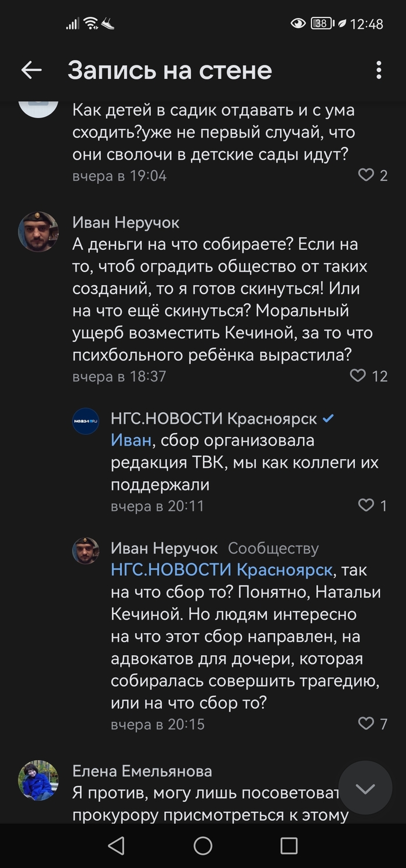Image resolution: width=406 pixels, height=868 pixels.
Task: Tap the scroll-down chevron button
Action: [365, 788]
